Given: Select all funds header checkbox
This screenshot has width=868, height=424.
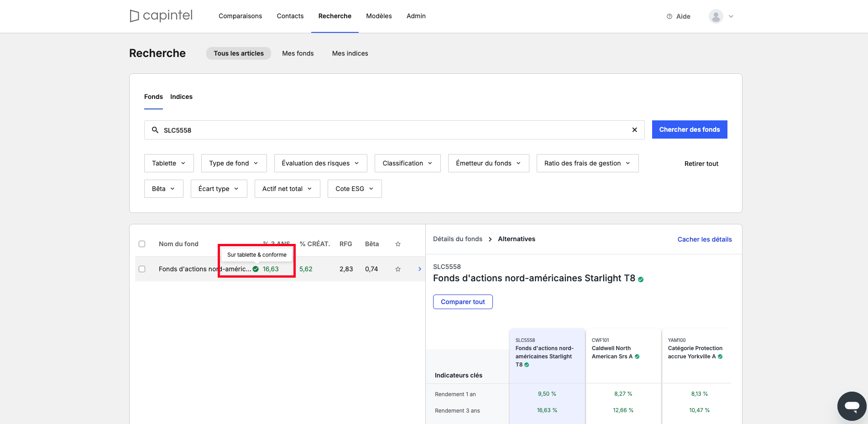Looking at the screenshot, I should pyautogui.click(x=142, y=244).
